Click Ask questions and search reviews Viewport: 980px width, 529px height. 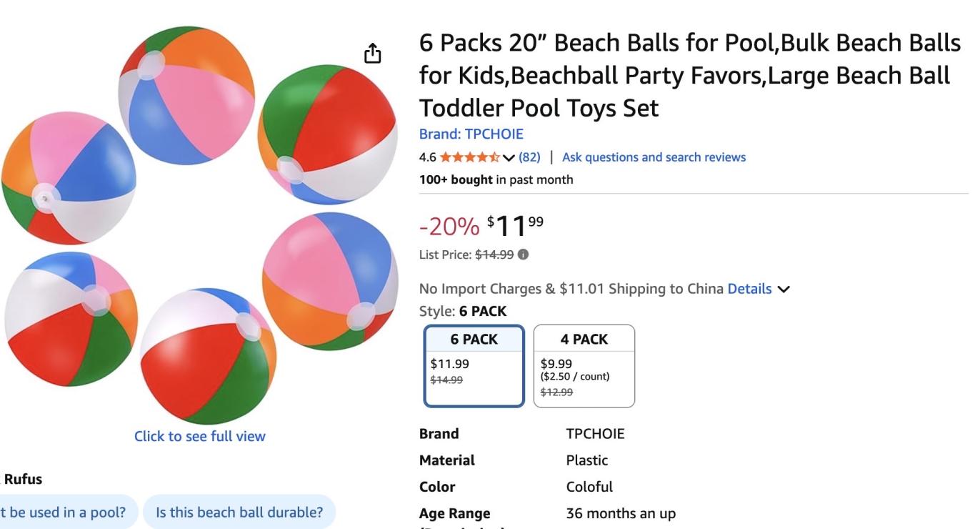click(654, 157)
